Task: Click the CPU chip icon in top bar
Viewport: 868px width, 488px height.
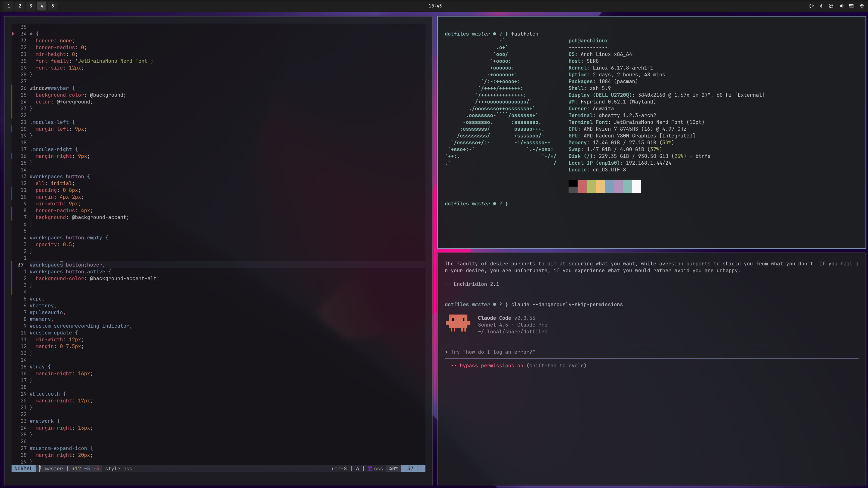Action: pyautogui.click(x=862, y=6)
